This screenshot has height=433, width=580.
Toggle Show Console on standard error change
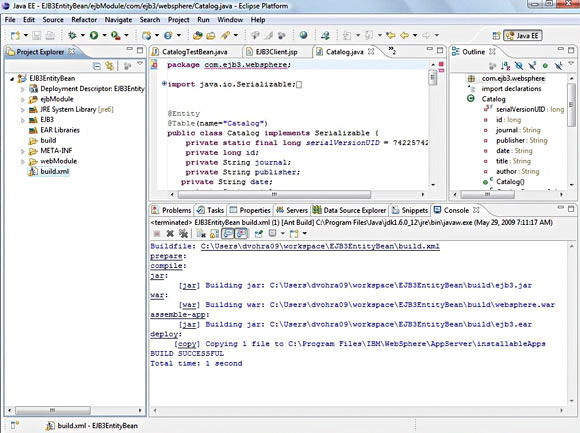(241, 233)
